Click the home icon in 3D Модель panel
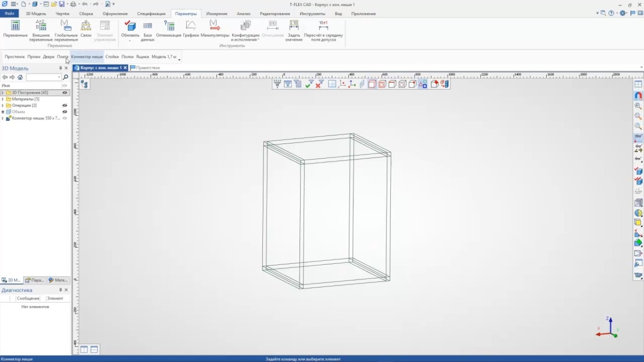Viewport: 644px width, 362px height. (x=20, y=77)
